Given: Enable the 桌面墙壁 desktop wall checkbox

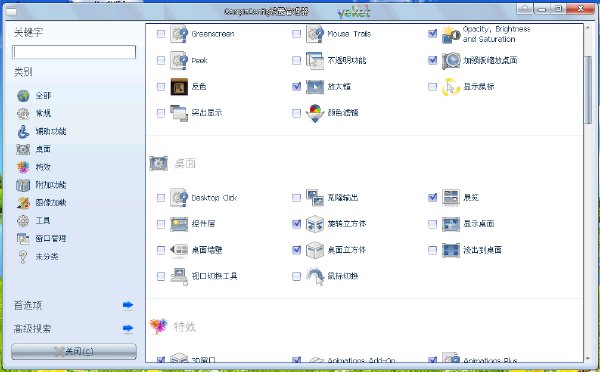Looking at the screenshot, I should pos(161,250).
